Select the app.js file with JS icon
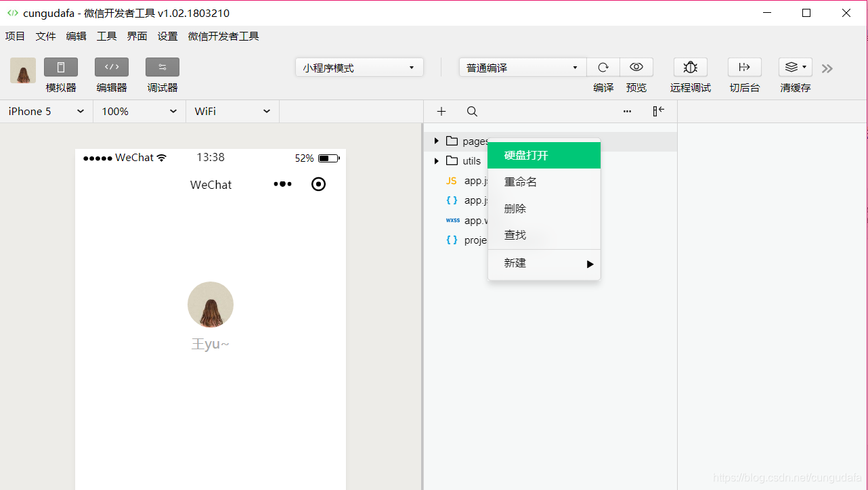 [x=452, y=181]
